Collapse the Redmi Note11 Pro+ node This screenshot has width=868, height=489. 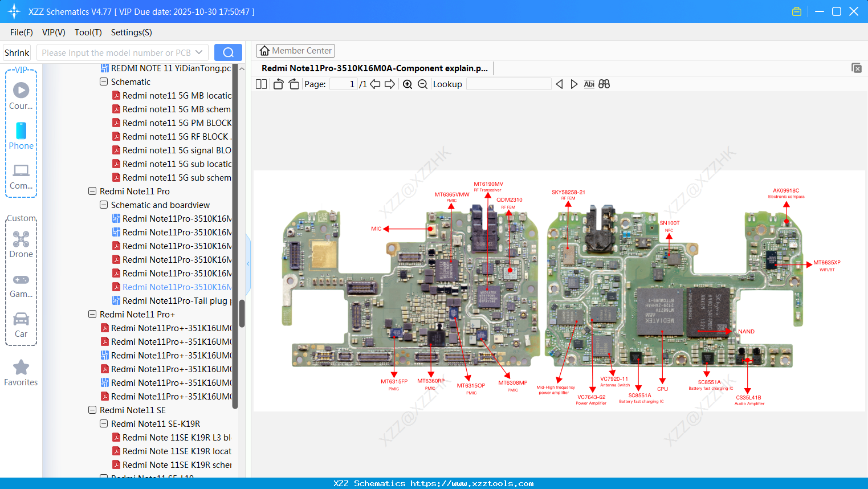pos(92,315)
